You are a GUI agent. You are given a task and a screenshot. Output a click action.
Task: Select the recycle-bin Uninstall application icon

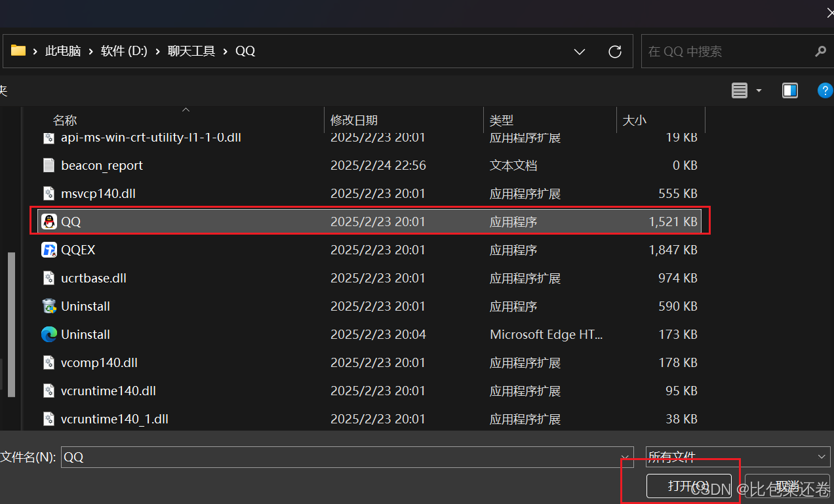coord(49,306)
